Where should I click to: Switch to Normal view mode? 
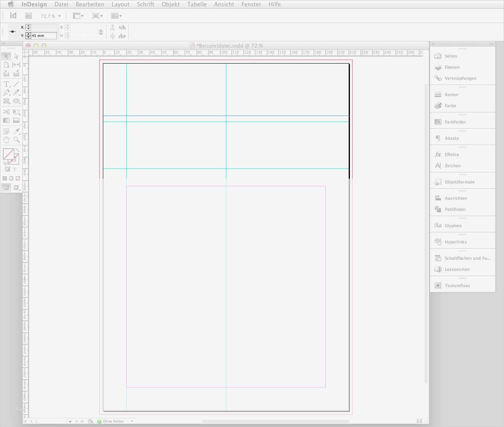[6, 187]
